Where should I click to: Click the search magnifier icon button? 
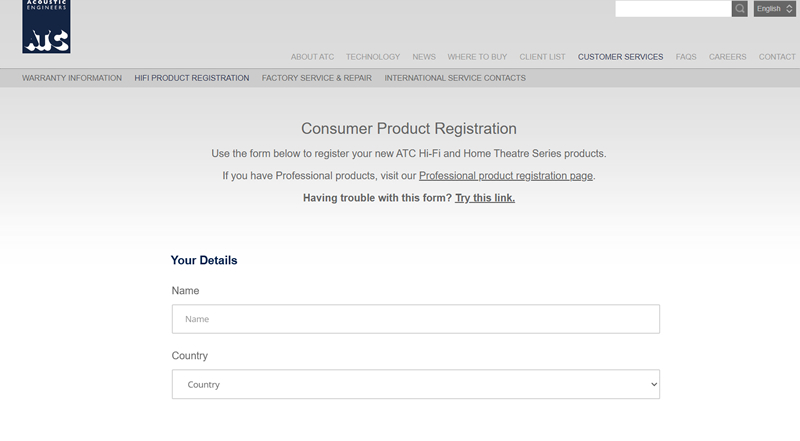click(739, 9)
